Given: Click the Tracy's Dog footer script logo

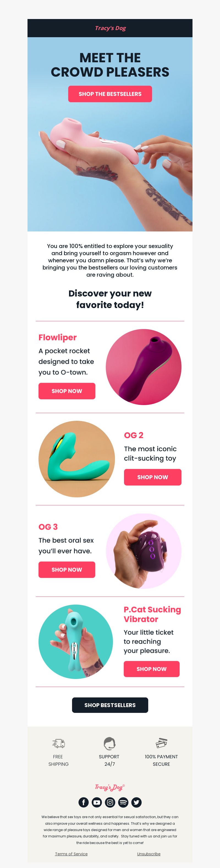Looking at the screenshot, I should (x=110, y=787).
